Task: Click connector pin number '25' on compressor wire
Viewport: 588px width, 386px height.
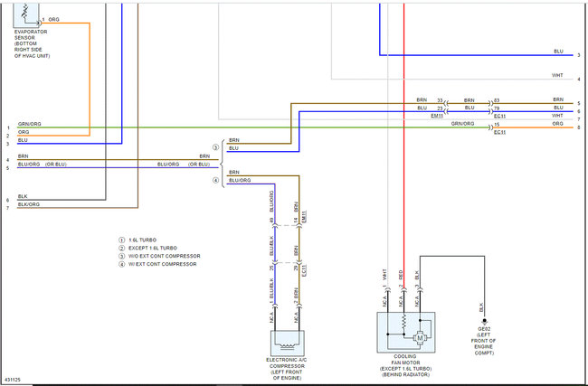Action: coord(272,268)
